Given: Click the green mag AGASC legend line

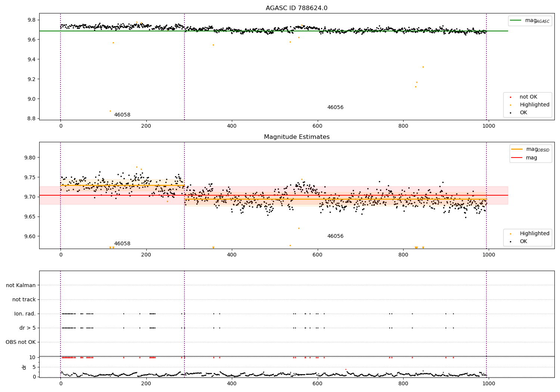Looking at the screenshot, I should [516, 21].
